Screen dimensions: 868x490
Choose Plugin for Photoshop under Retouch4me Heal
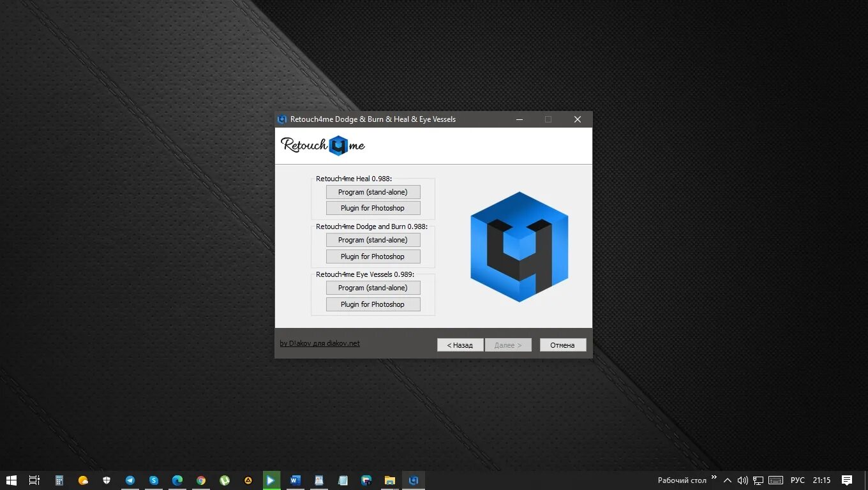point(373,208)
